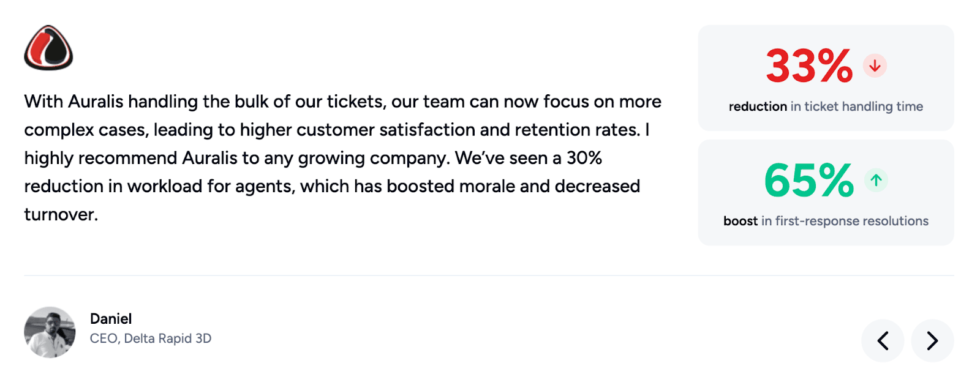Advance to the next testimonial
Viewport: 980px width, 385px height.
pyautogui.click(x=932, y=340)
